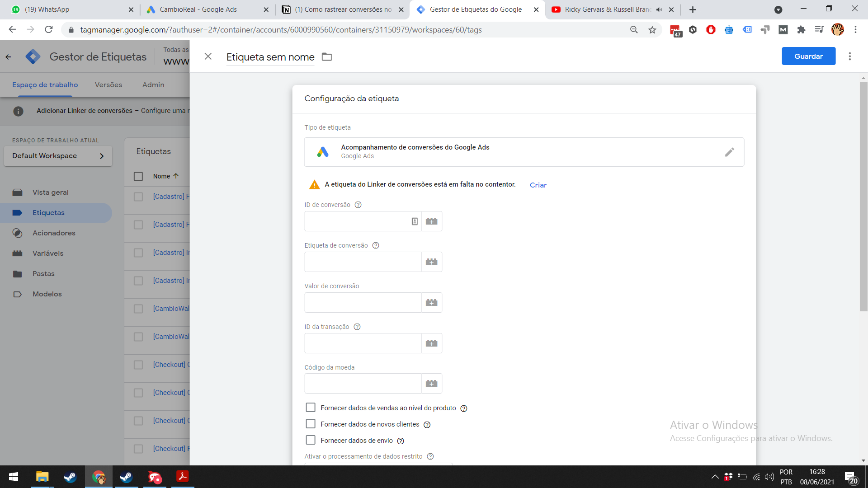Open the Chrome extensions puzzle icon

pos(801,30)
